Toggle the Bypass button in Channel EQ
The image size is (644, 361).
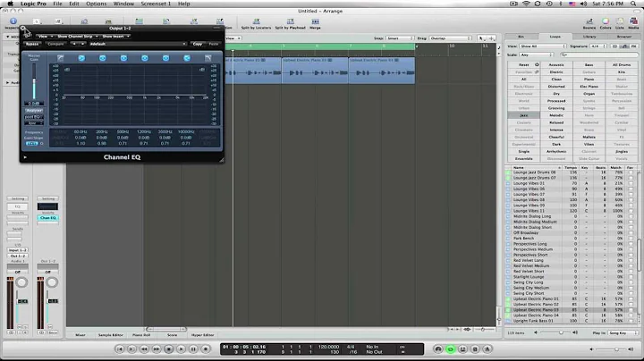pos(32,44)
